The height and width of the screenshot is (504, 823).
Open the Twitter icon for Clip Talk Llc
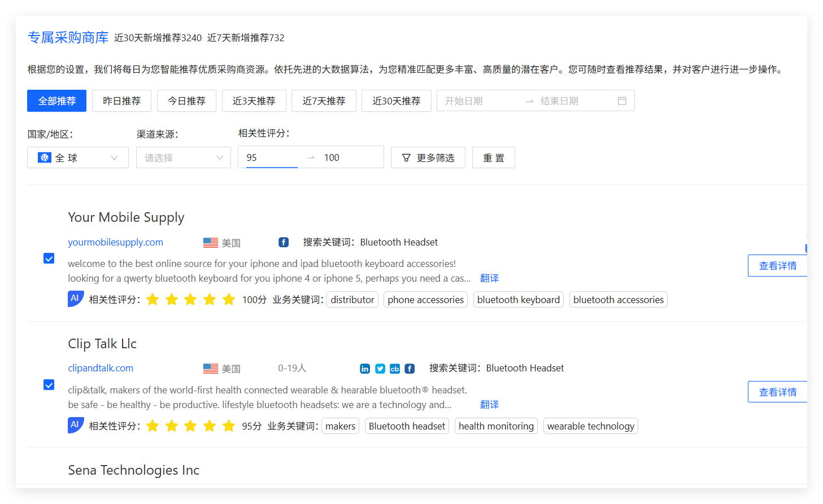[x=380, y=369]
